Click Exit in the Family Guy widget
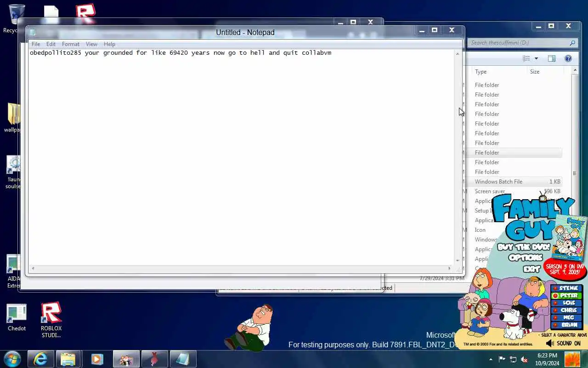This screenshot has height=368, width=588. pyautogui.click(x=531, y=269)
